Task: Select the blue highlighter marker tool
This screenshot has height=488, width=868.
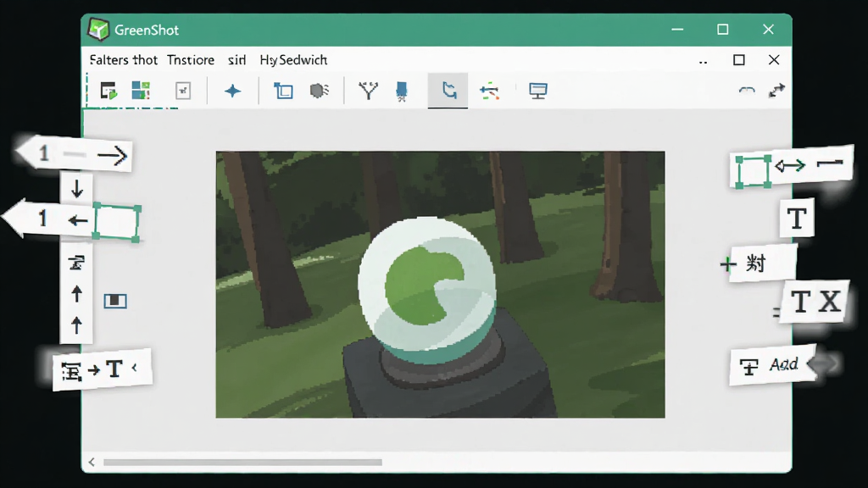Action: point(402,91)
